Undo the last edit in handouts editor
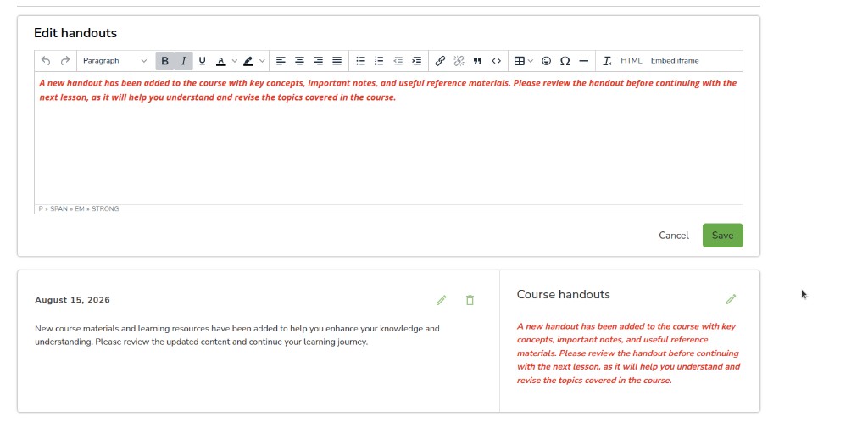868x428 pixels. 46,61
